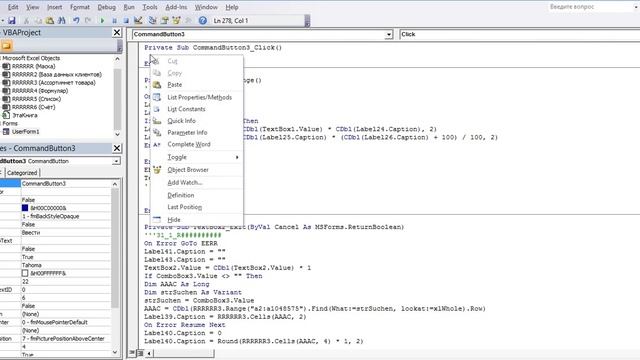
Task: Open the Properties object selector dropdown
Action: (x=116, y=161)
